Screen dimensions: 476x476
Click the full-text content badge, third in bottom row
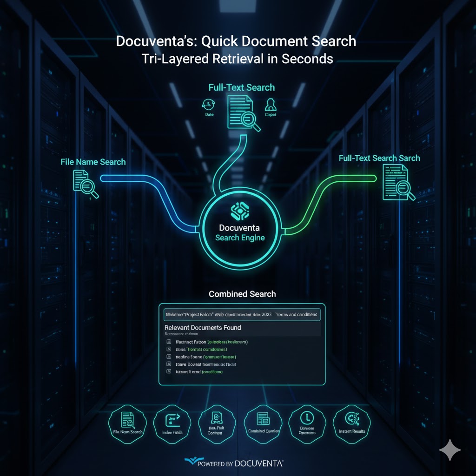point(215,421)
